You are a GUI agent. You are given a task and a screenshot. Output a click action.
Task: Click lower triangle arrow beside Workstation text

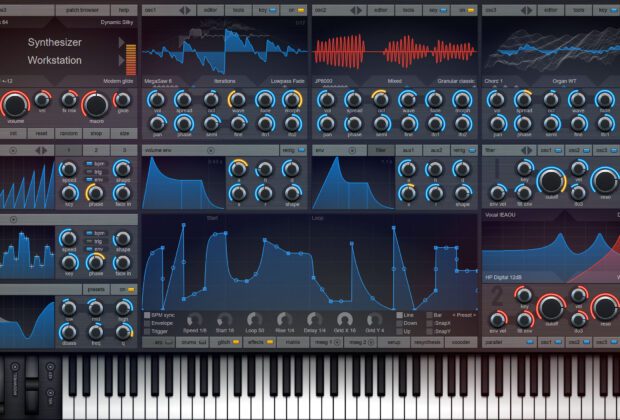[121, 60]
